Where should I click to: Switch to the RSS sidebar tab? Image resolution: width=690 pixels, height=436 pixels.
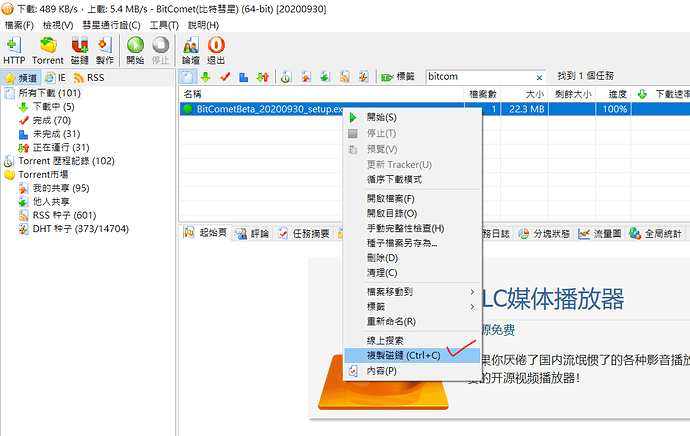[89, 78]
